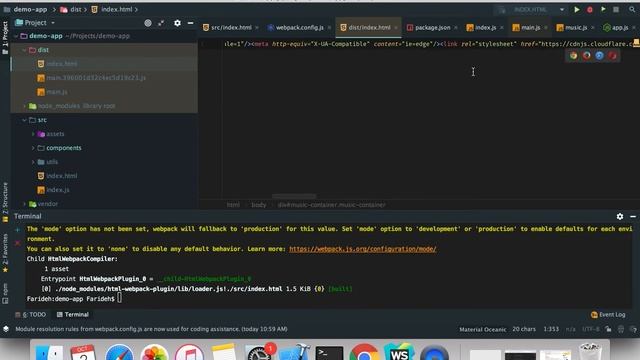Viewport: 640px width, 360px height.
Task: Switch to the webpack.config.js editor tab
Action: tap(299, 27)
